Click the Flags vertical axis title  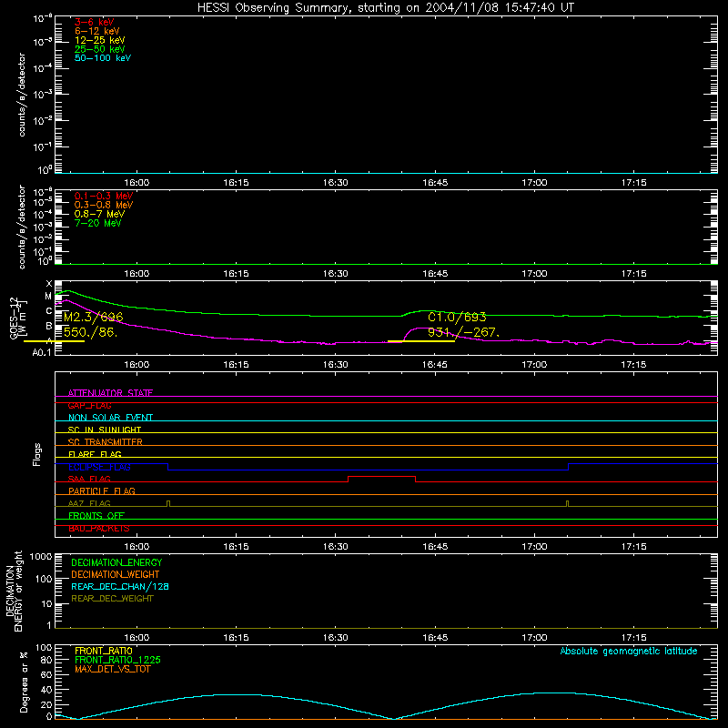coord(37,454)
